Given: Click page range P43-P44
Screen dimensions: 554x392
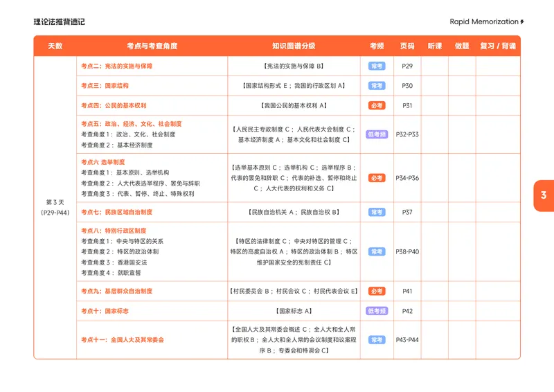Looking at the screenshot, I should (x=407, y=340).
